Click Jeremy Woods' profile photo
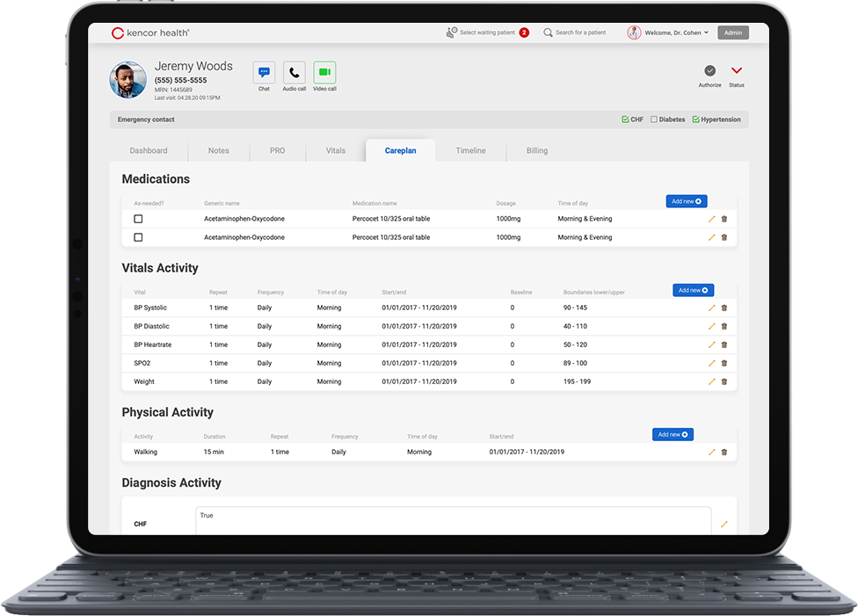This screenshot has width=858, height=616. tap(128, 80)
